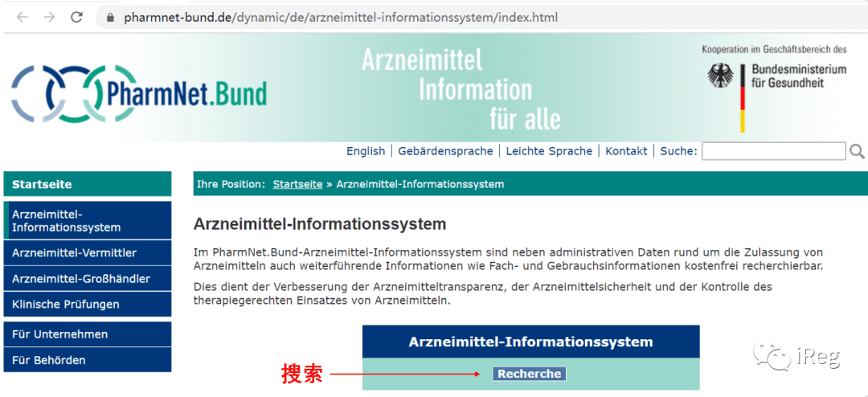
Task: Open the Arzneimittel-Großhändler menu item
Action: [x=88, y=279]
